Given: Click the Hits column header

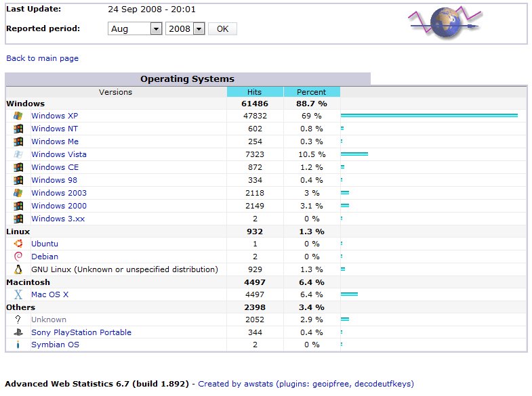Looking at the screenshot, I should [x=254, y=92].
